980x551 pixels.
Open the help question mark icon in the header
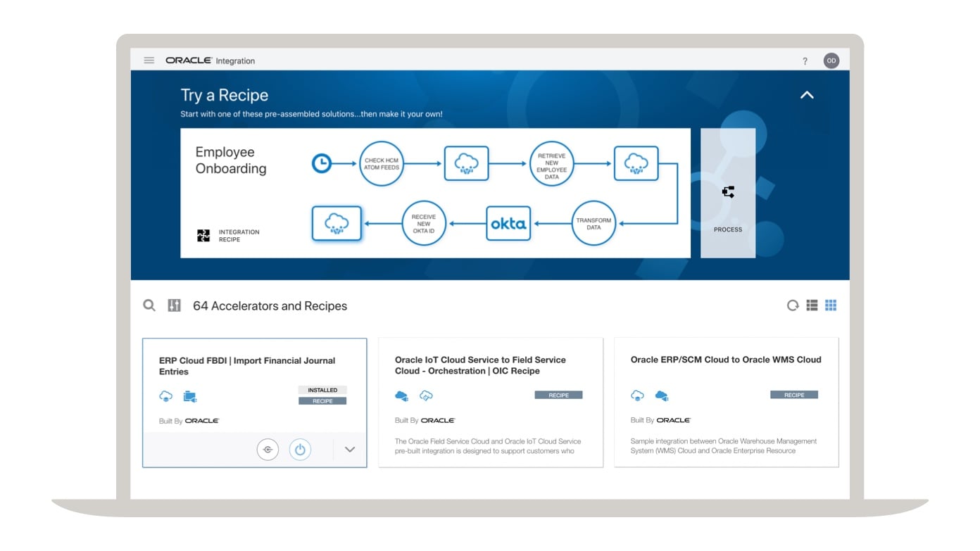[805, 61]
